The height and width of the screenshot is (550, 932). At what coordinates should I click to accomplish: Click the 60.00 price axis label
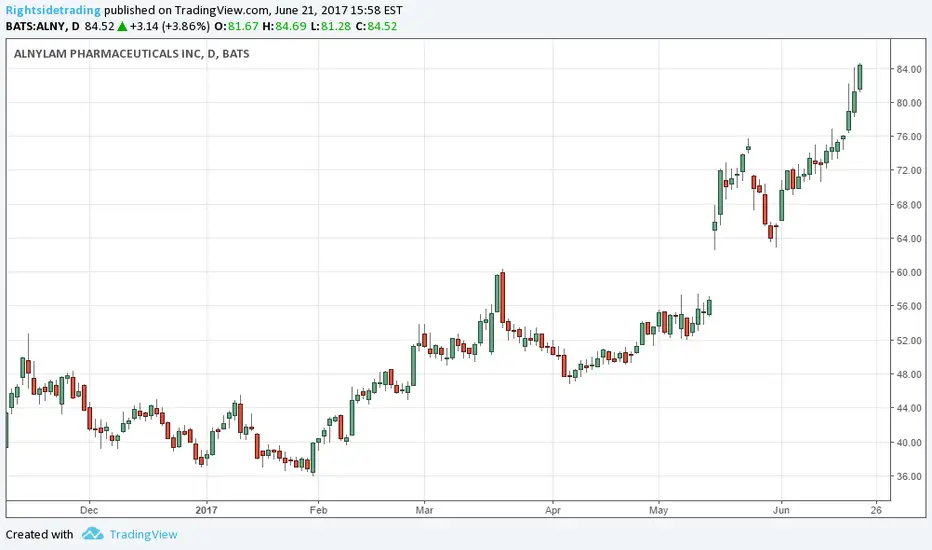[x=909, y=272]
